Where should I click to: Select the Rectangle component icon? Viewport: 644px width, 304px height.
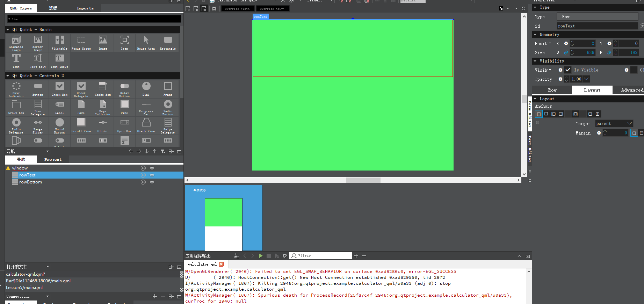coord(168,43)
